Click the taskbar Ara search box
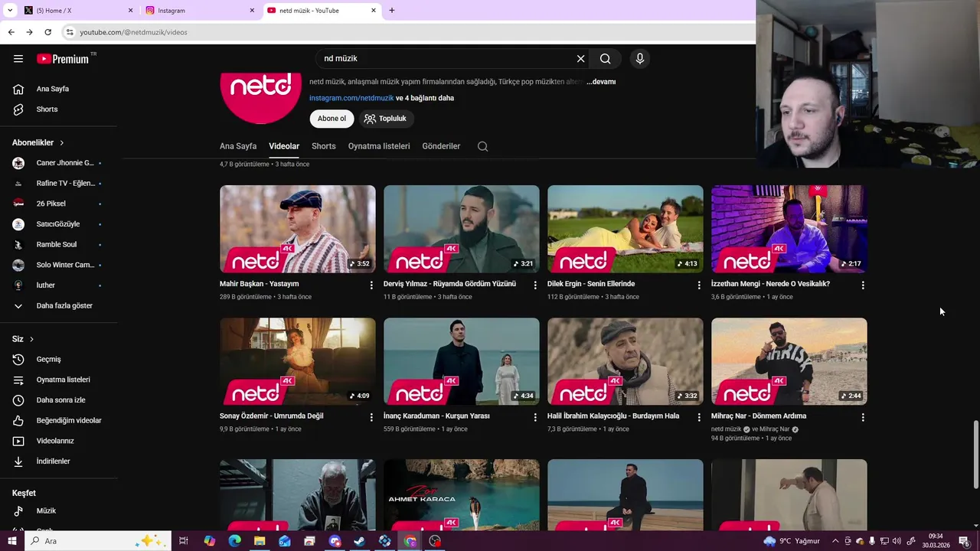Screen dimensions: 980x551 [x=98, y=541]
